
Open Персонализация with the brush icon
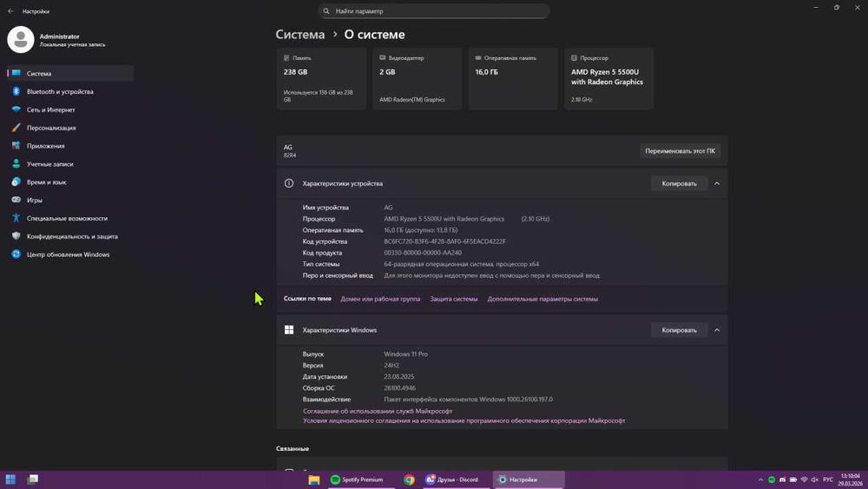click(70, 128)
